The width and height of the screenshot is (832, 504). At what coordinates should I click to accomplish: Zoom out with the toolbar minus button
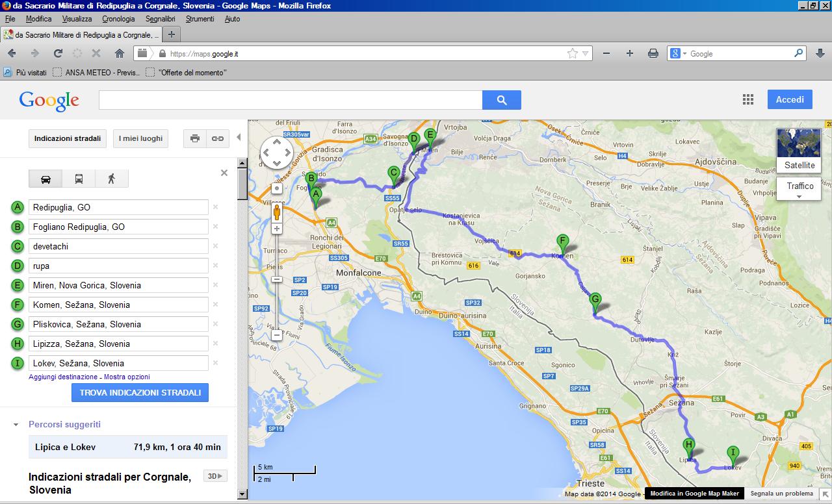[x=606, y=53]
